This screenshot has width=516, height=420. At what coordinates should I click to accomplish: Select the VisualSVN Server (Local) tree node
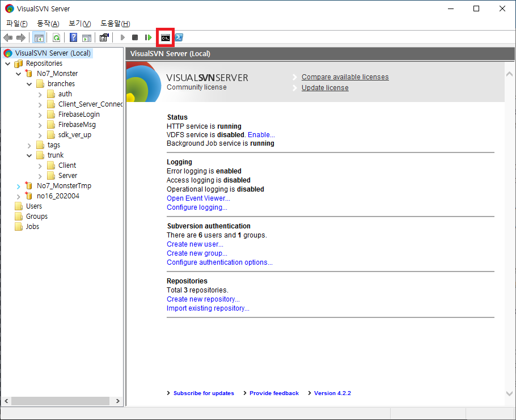53,53
